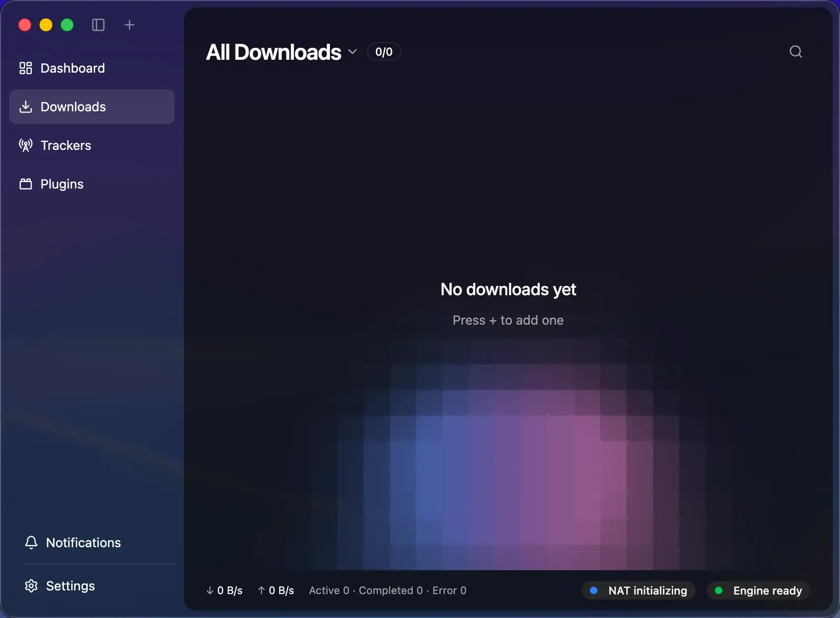This screenshot has height=618, width=840.
Task: Click the Plugins icon in sidebar
Action: point(26,184)
